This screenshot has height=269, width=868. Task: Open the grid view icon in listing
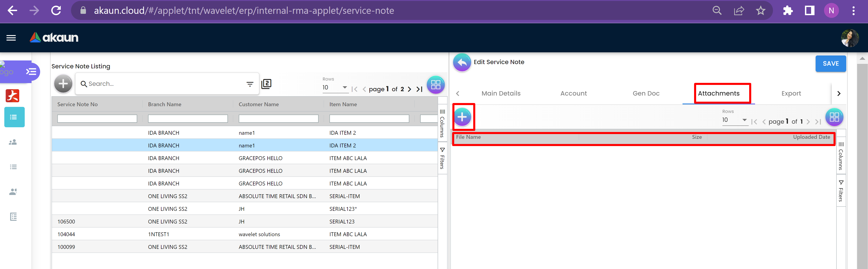(435, 85)
